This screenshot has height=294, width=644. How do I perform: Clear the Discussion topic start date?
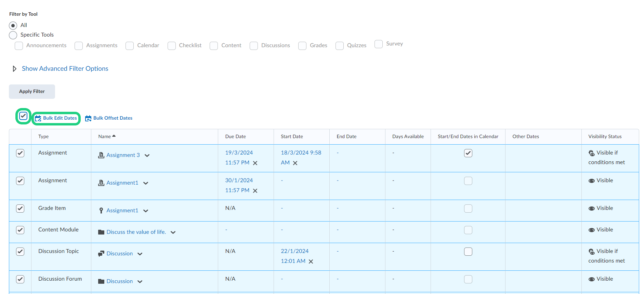(x=311, y=262)
